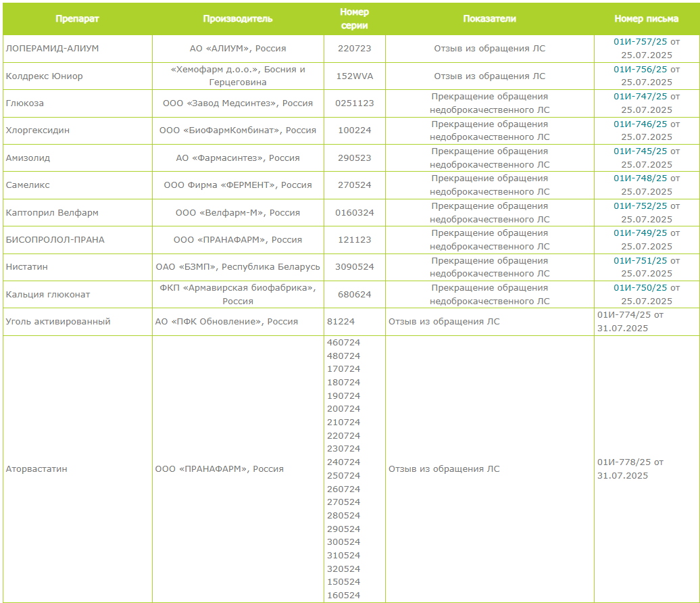Open letter link 01И-748/25
This screenshot has height=603, width=700.
[640, 178]
